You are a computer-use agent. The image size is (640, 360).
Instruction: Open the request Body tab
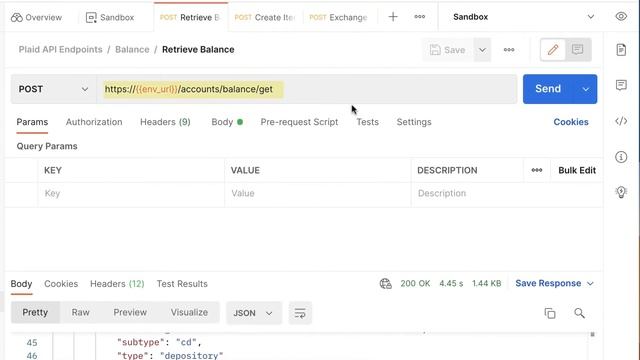tap(227, 122)
